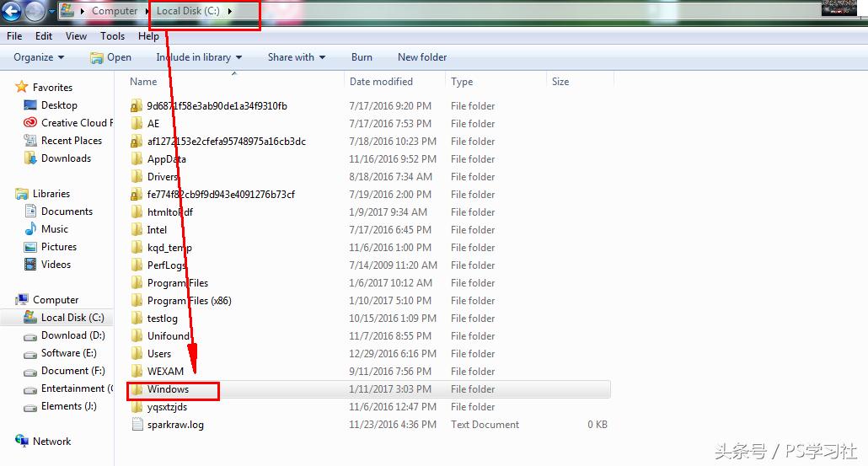Select the yqsxtzjds folder
The width and height of the screenshot is (868, 466).
(167, 407)
